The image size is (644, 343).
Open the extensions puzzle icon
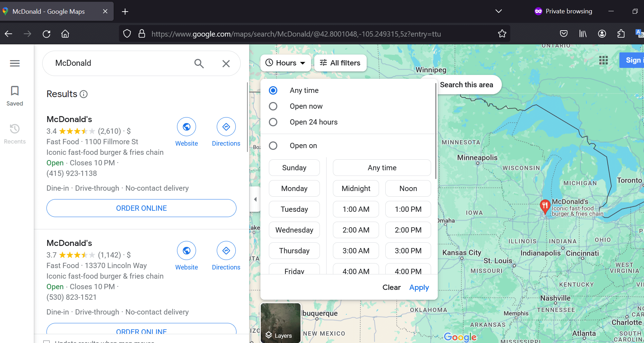621,34
